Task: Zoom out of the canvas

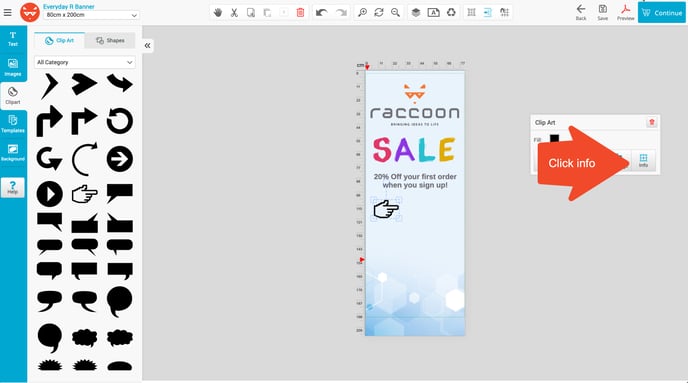Action: (395, 12)
